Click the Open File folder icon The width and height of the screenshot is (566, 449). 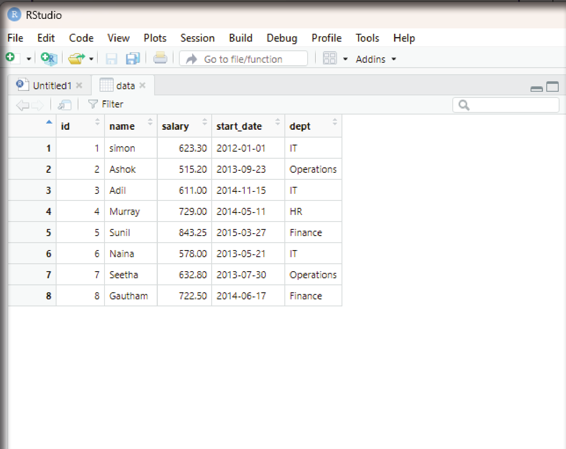(76, 58)
